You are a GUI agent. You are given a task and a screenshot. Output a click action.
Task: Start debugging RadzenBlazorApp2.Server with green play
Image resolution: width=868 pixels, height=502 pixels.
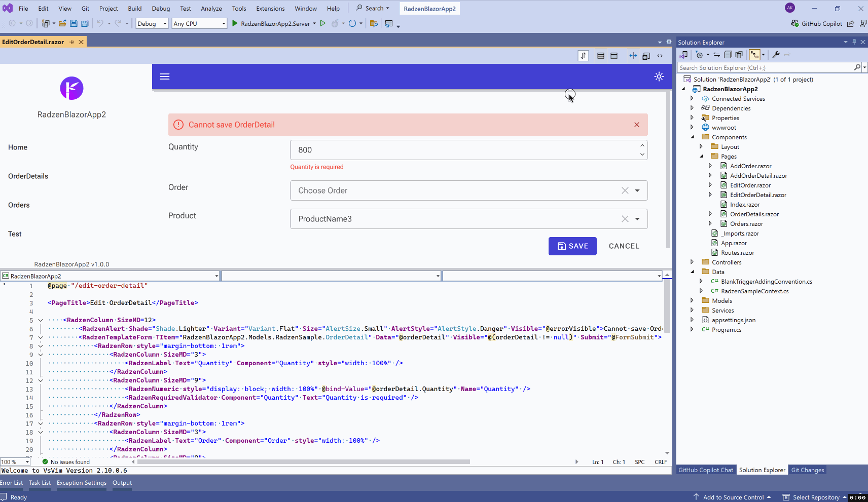[x=235, y=23]
